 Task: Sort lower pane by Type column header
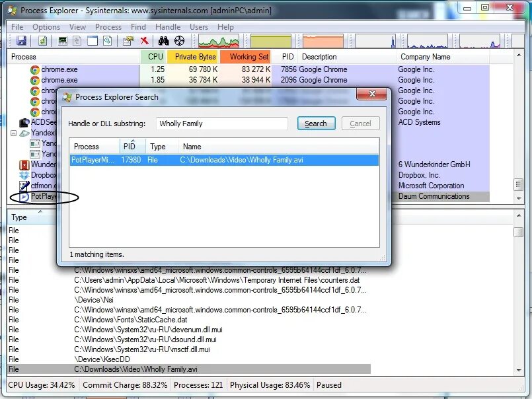pos(31,217)
